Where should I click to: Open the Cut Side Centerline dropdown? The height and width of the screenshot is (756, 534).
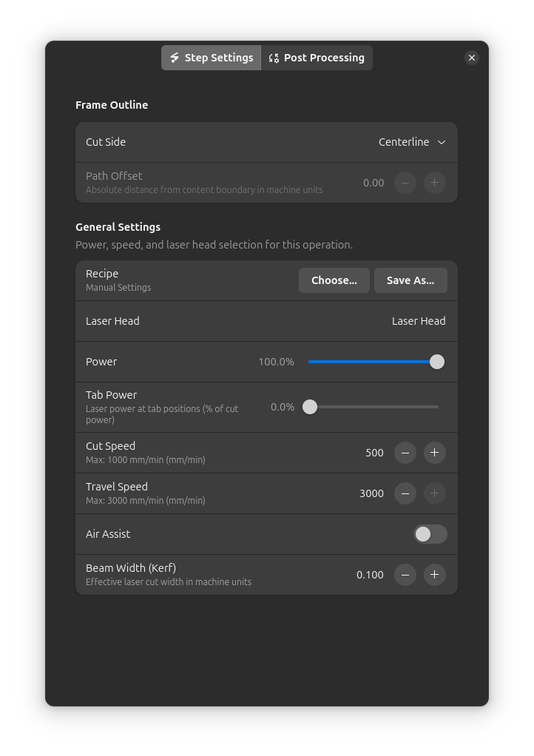pos(412,142)
